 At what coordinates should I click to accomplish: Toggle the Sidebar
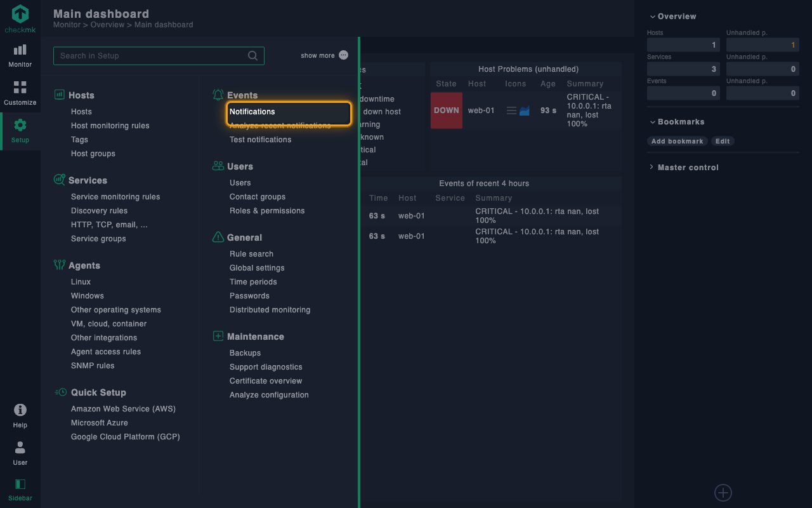click(20, 490)
